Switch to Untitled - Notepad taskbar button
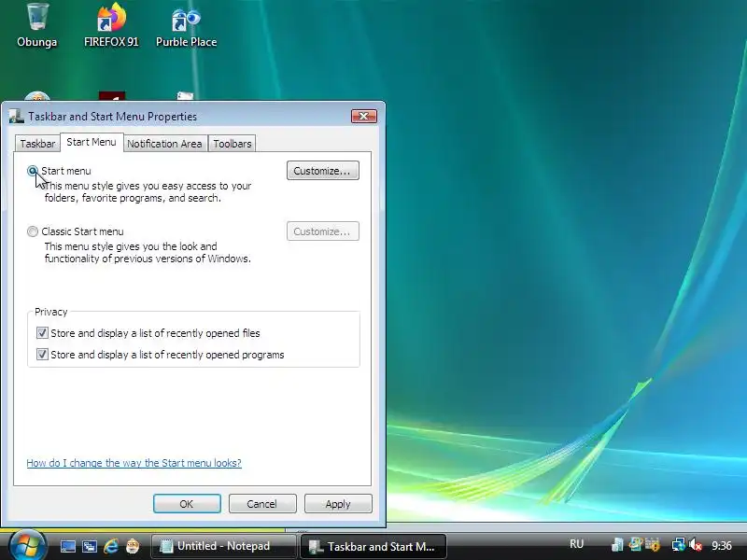The width and height of the screenshot is (747, 560). pyautogui.click(x=223, y=546)
